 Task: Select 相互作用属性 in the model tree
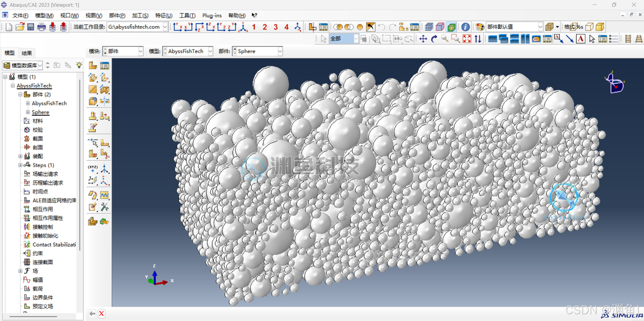[x=48, y=218]
